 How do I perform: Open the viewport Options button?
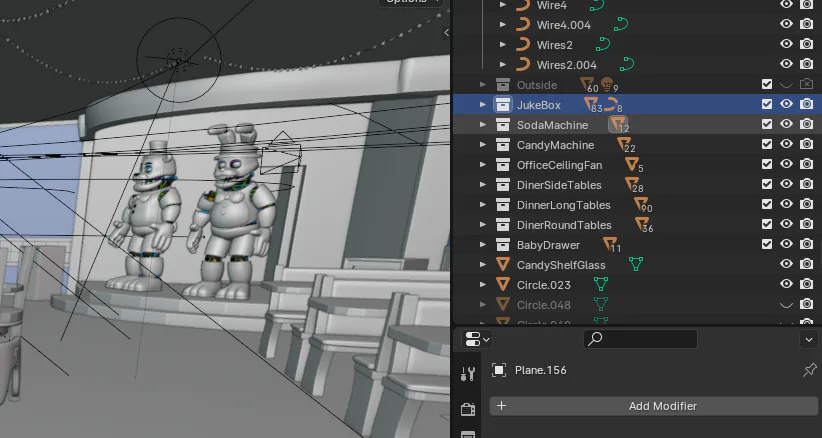click(412, 2)
